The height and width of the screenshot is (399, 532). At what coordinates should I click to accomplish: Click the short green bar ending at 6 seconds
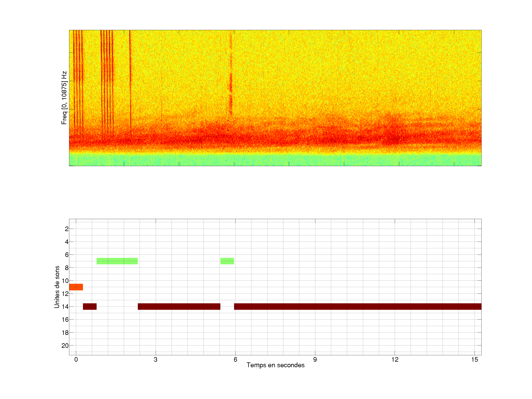click(x=227, y=261)
